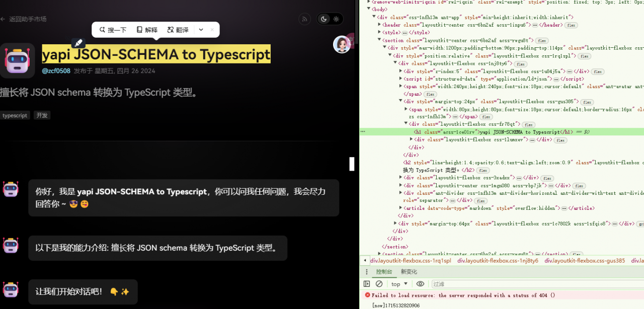Collapse the section layoutkit-center node
Image resolution: width=644 pixels, height=309 pixels.
(x=380, y=40)
